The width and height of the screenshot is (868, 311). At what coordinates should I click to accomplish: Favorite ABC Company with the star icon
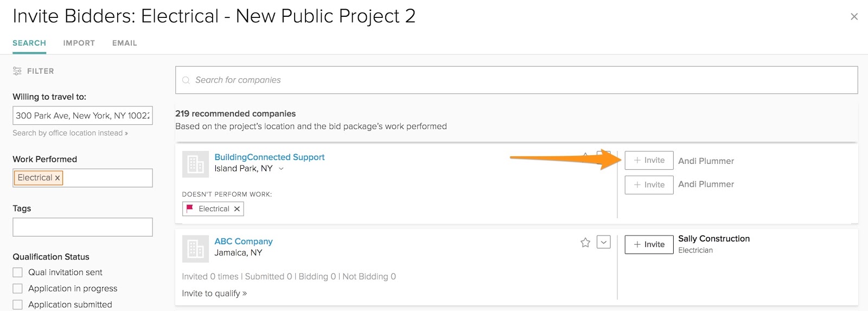[585, 243]
